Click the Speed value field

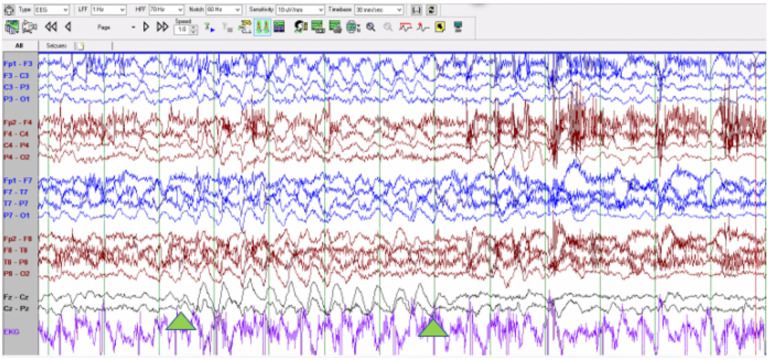click(182, 30)
